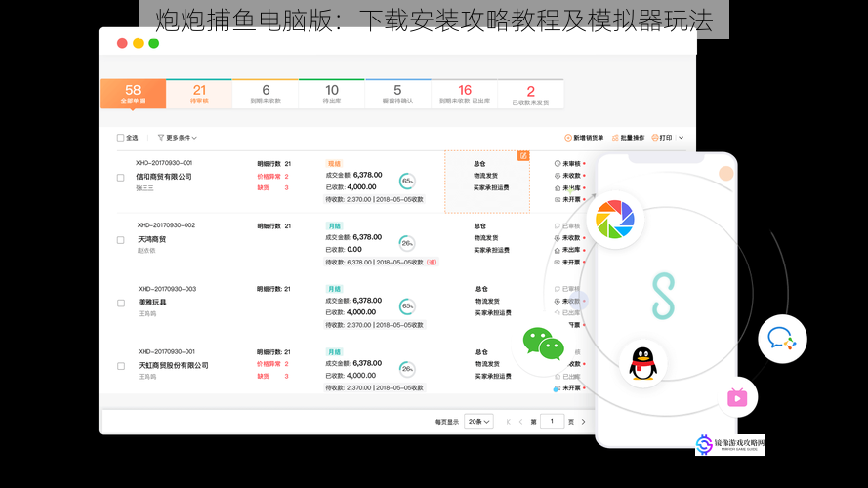Screen dimensions: 868x488
Task: Click the 现结 payment tag on first order
Action: 334,164
